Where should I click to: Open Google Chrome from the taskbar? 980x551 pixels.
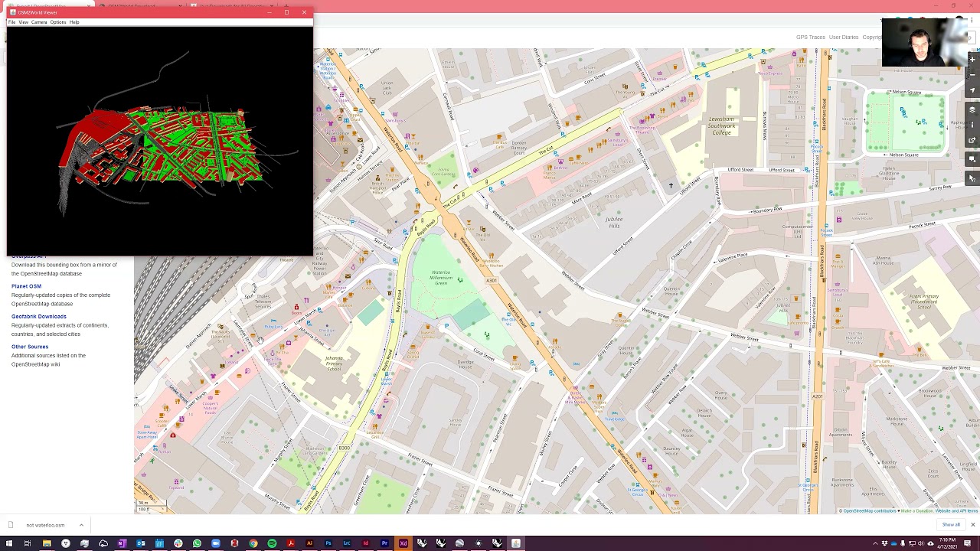point(253,543)
